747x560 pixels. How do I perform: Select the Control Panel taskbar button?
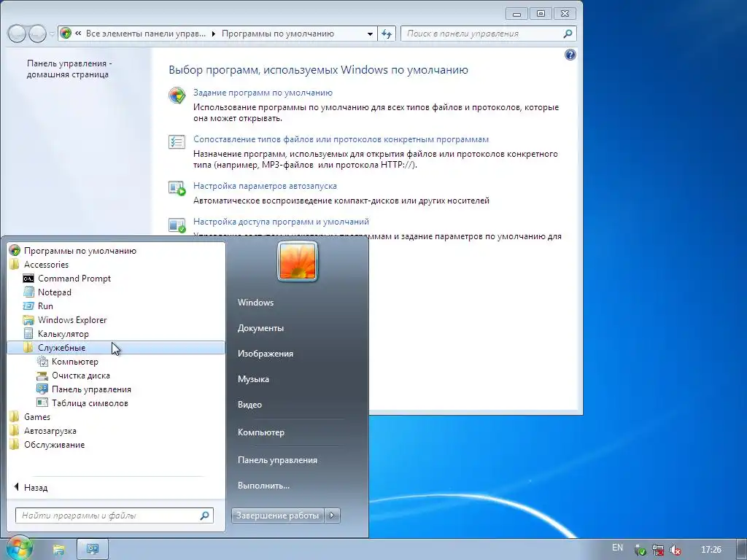pyautogui.click(x=93, y=549)
